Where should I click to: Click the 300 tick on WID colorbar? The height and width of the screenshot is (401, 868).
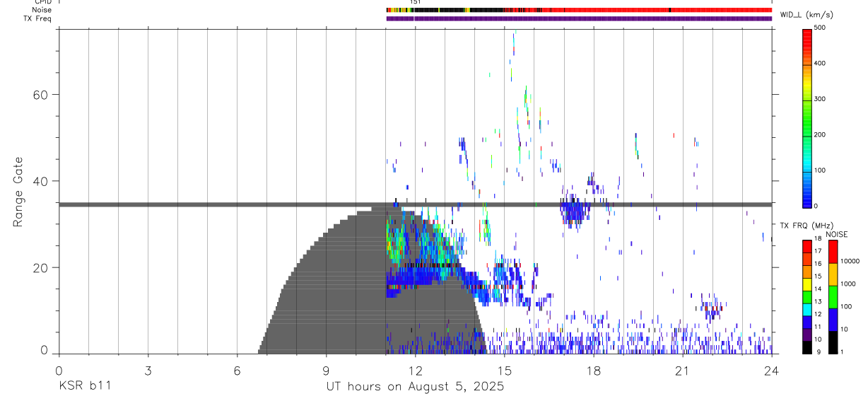820,99
